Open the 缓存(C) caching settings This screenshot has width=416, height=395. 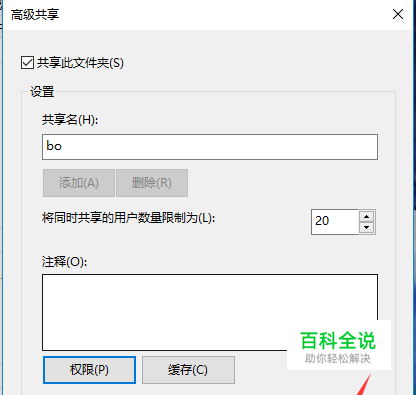tap(188, 370)
